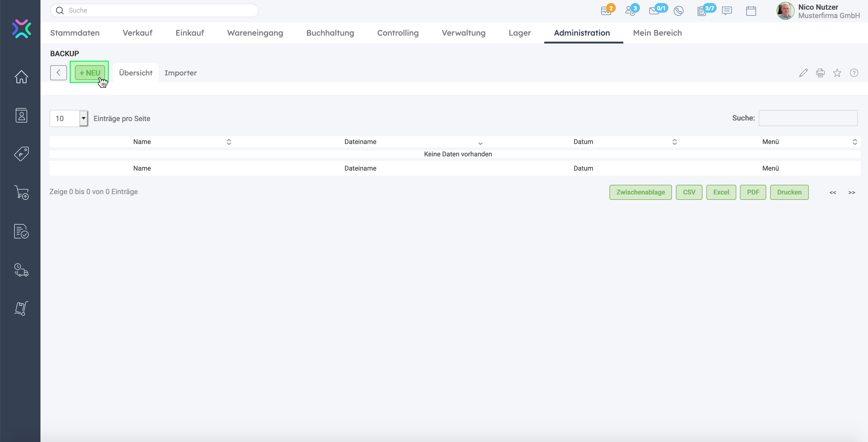Click the pencil edit icon
The height and width of the screenshot is (442, 868).
pyautogui.click(x=803, y=73)
